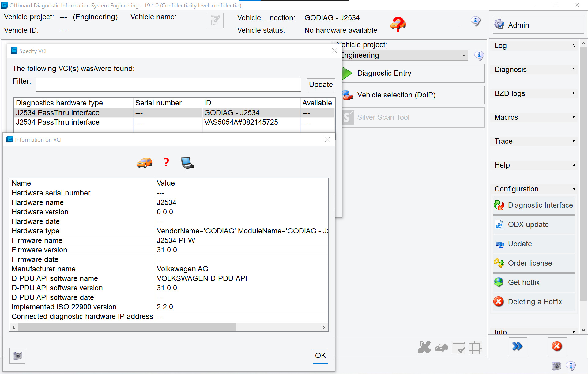This screenshot has height=374, width=588.
Task: Open the vehicle project edit icon in header
Action: pos(216,21)
